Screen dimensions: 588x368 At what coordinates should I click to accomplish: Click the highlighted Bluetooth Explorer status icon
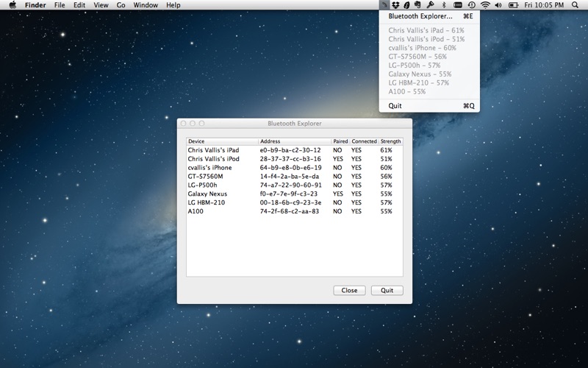pyautogui.click(x=384, y=5)
